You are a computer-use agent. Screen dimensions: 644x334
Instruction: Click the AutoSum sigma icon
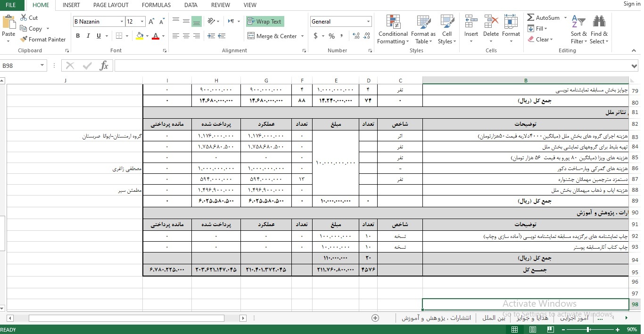[x=531, y=17]
